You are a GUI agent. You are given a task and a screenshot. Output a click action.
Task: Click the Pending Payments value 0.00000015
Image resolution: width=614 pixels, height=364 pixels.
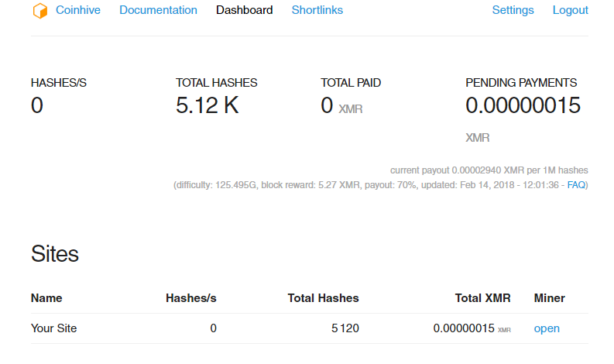coord(523,105)
